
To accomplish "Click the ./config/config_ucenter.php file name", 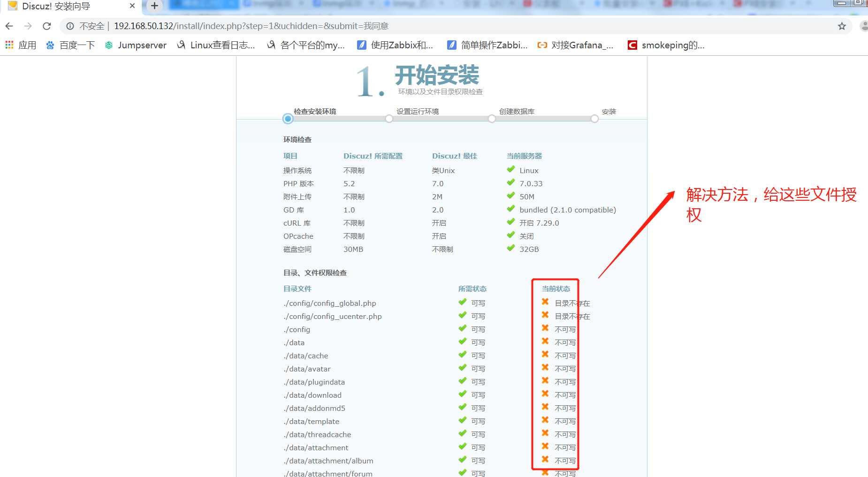I will [333, 317].
